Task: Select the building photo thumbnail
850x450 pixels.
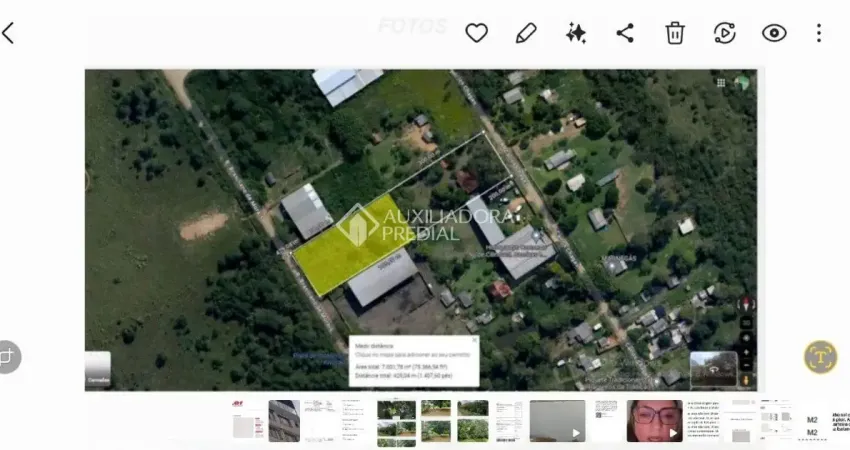Action: point(284,421)
